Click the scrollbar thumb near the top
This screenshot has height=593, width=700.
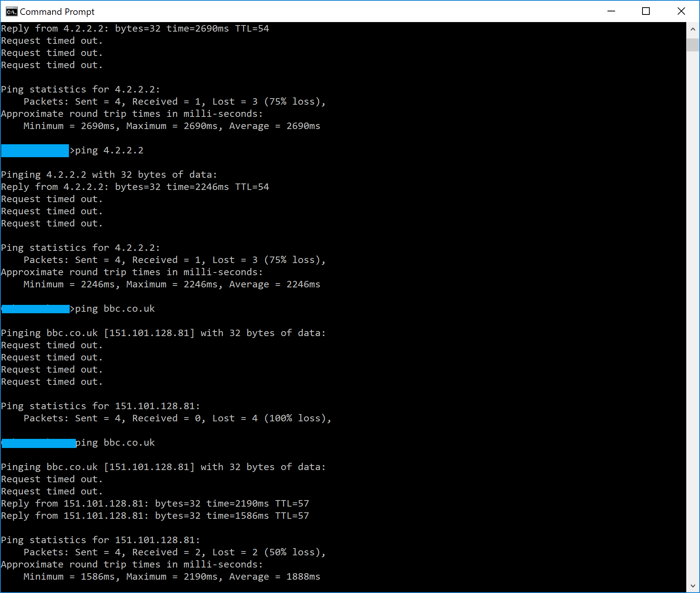692,45
